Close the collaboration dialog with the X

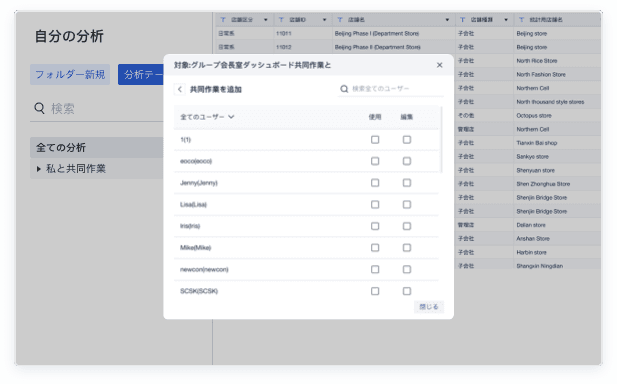(x=440, y=65)
